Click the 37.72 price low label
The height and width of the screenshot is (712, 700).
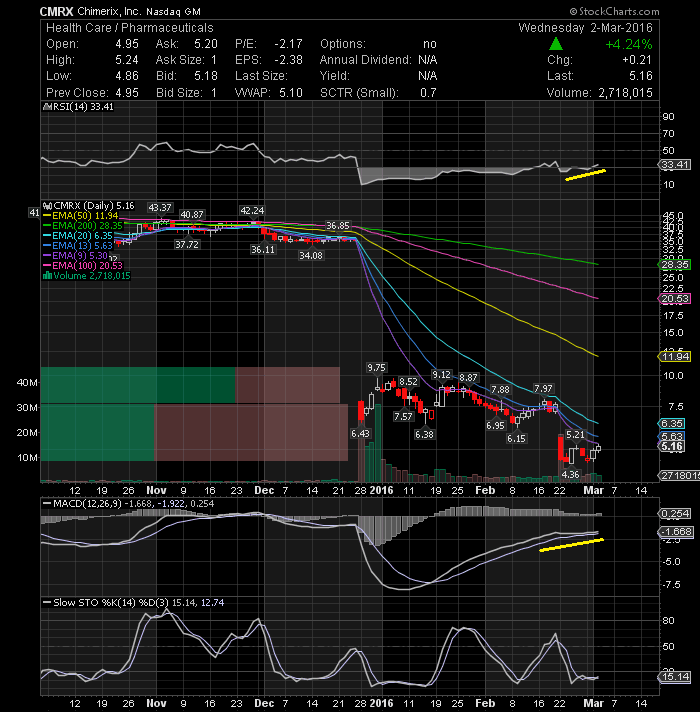click(187, 244)
